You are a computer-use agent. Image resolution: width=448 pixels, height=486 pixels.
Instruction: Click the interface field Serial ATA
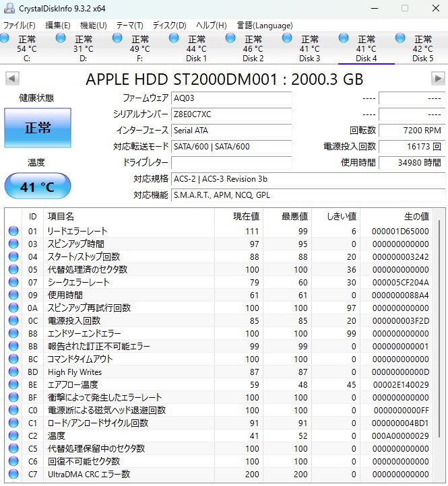click(x=232, y=131)
